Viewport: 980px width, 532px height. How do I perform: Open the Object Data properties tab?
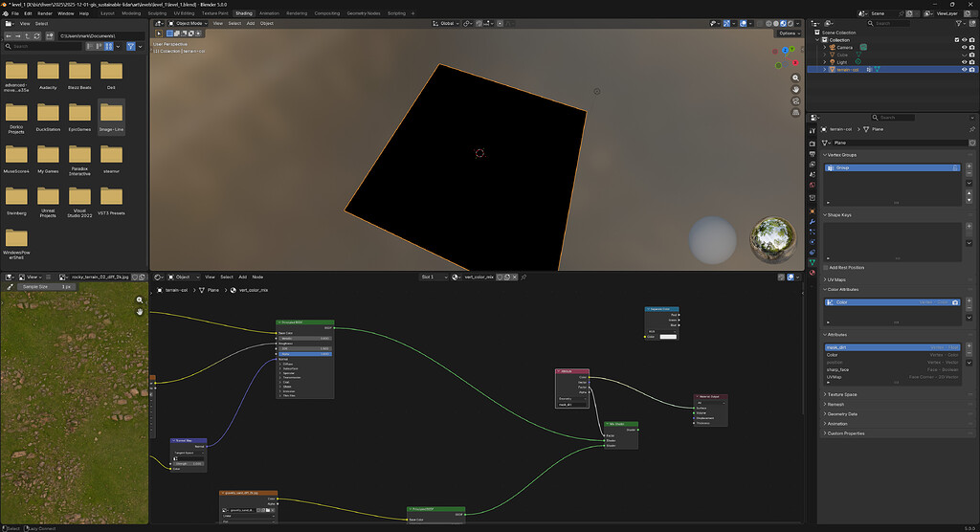coord(812,262)
